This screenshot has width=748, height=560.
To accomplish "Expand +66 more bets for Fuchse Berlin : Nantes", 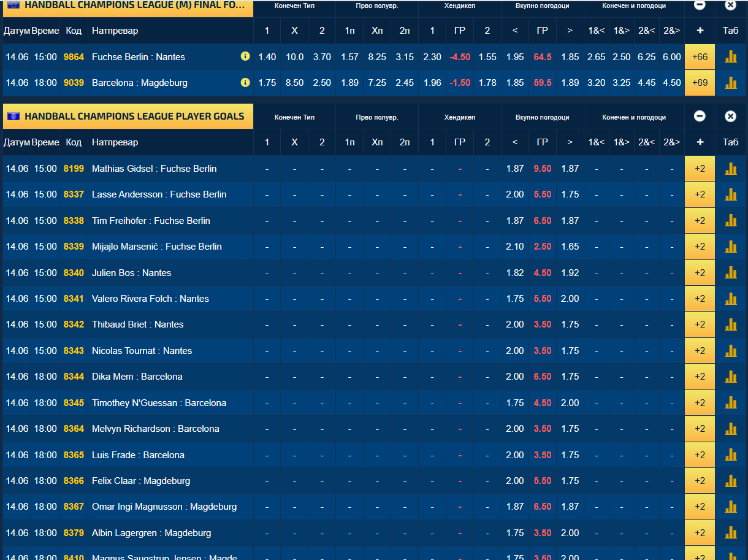I will tap(700, 56).
